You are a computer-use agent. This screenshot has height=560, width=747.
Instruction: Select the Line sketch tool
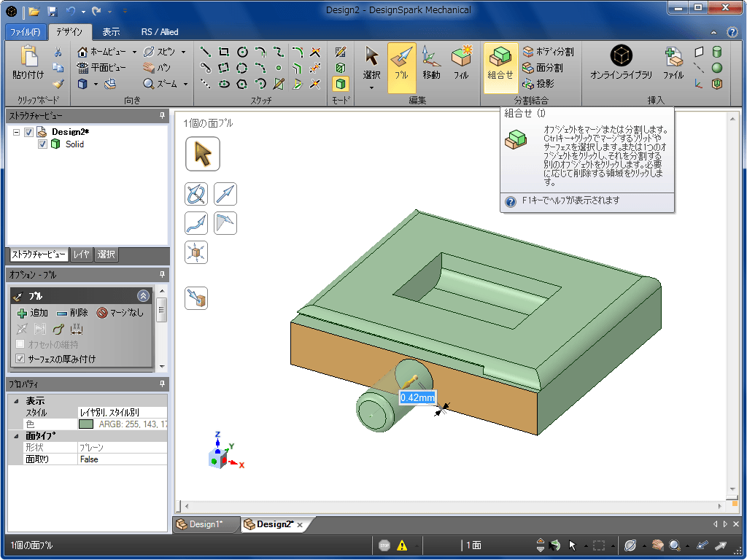(x=205, y=52)
